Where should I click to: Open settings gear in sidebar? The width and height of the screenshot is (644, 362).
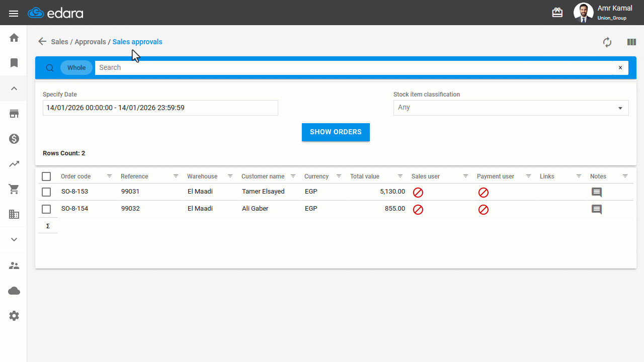click(14, 316)
